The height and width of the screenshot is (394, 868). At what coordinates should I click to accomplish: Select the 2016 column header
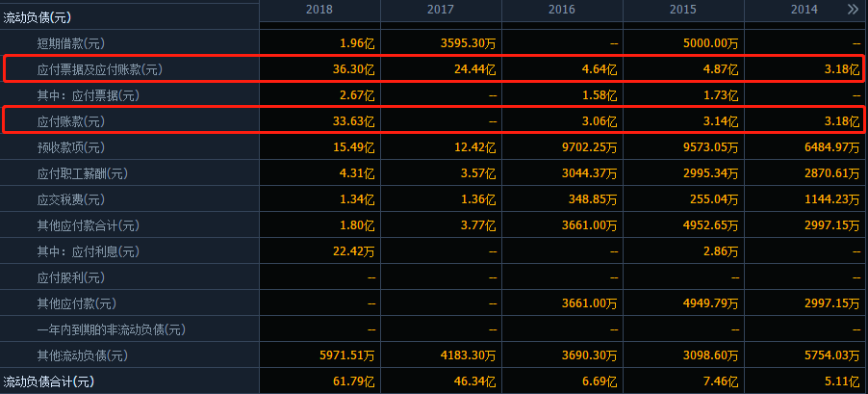click(x=562, y=10)
